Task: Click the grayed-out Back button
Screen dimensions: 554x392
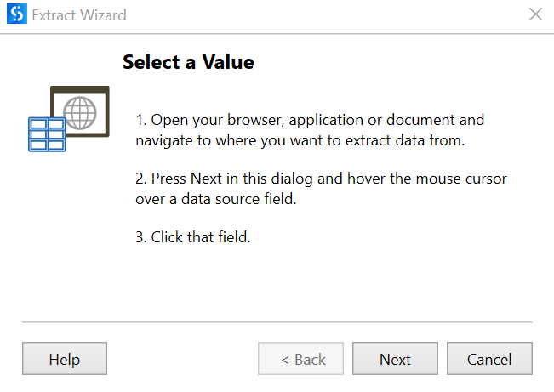Action: pos(300,359)
